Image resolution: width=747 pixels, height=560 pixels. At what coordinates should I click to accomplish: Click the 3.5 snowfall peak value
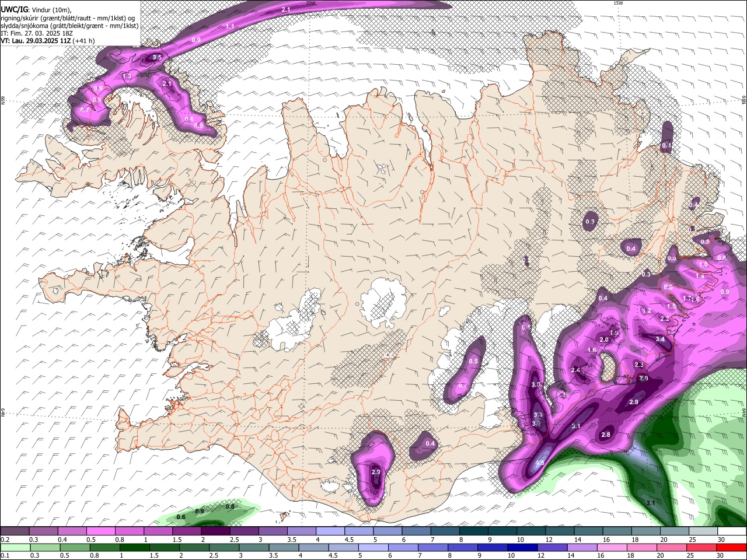pos(157,57)
